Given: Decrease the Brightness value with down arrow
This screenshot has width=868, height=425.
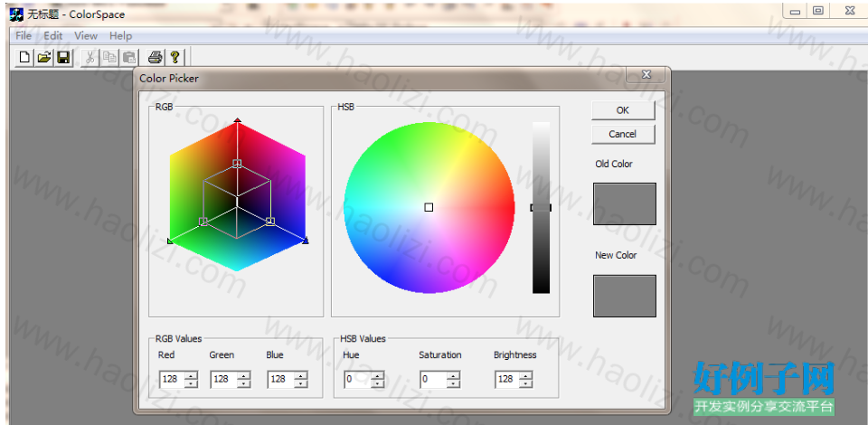Looking at the screenshot, I should click(526, 383).
